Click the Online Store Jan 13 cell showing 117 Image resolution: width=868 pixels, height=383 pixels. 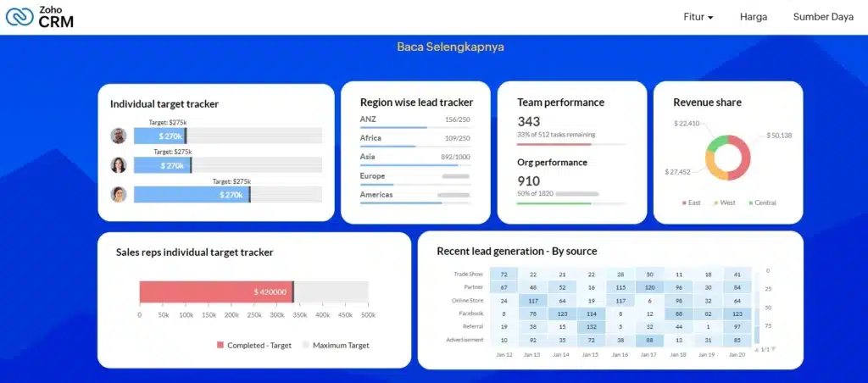533,301
